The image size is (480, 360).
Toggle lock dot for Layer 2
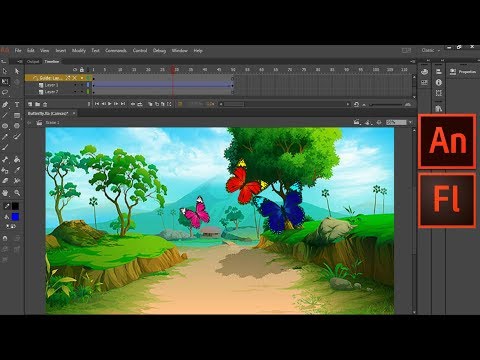[x=82, y=92]
